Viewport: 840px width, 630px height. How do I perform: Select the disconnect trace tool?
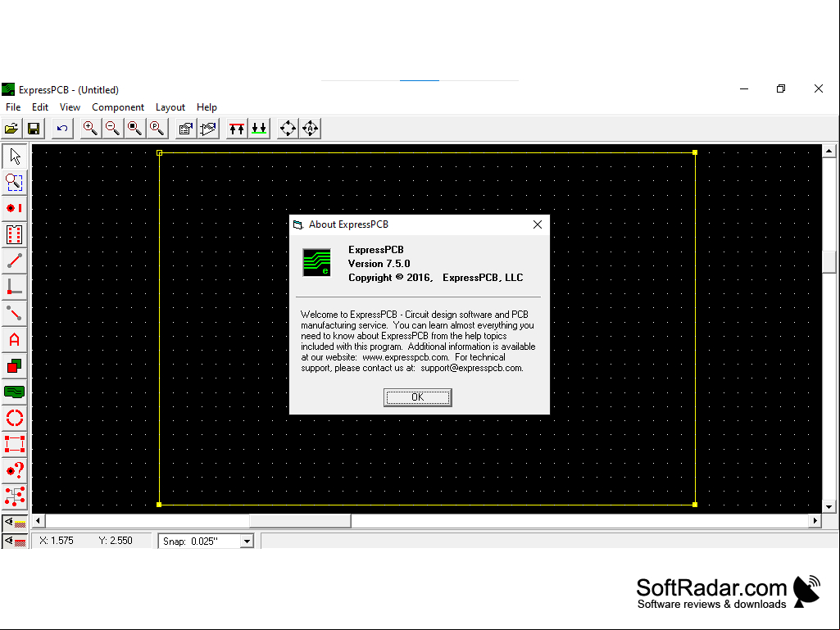point(15,314)
